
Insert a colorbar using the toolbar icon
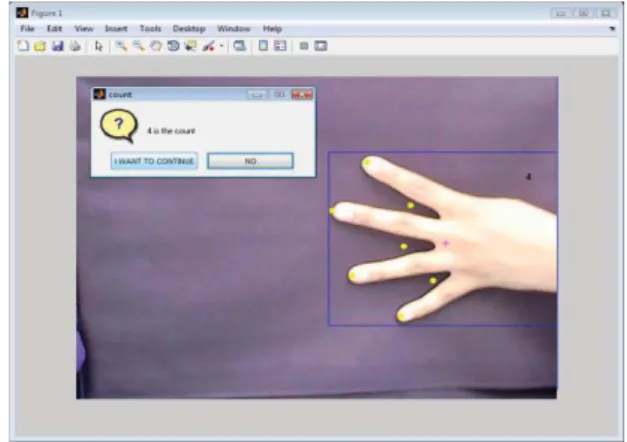[263, 46]
